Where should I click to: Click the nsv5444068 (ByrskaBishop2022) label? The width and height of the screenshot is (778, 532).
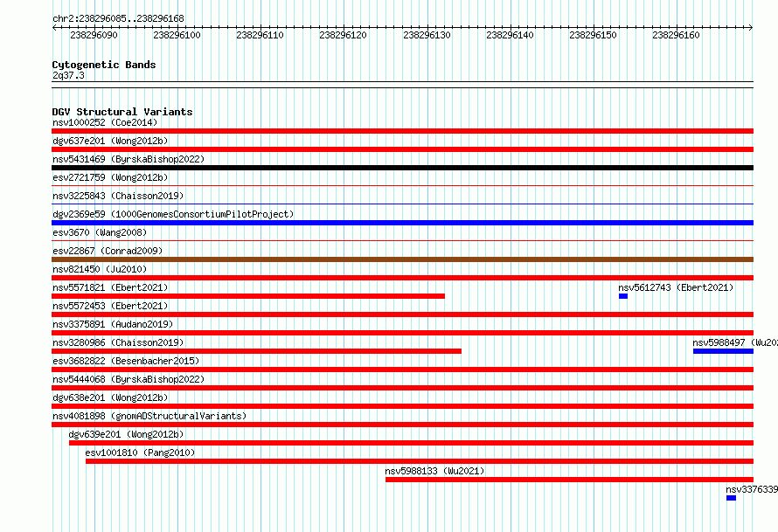(x=129, y=379)
